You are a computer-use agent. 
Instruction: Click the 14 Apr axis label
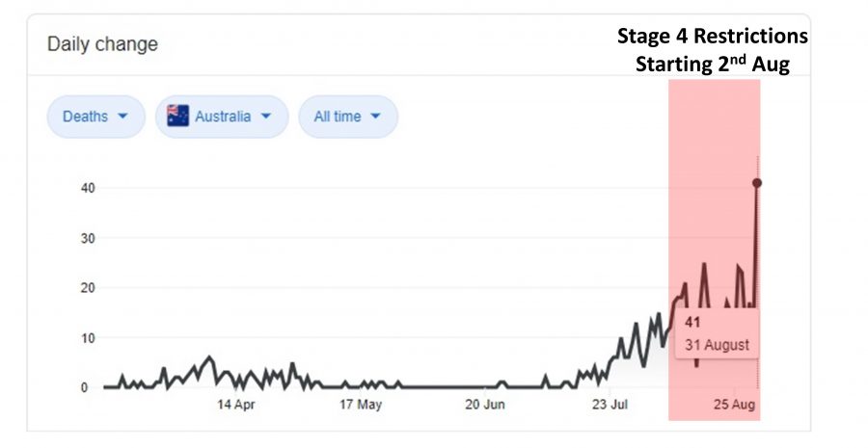pyautogui.click(x=236, y=405)
